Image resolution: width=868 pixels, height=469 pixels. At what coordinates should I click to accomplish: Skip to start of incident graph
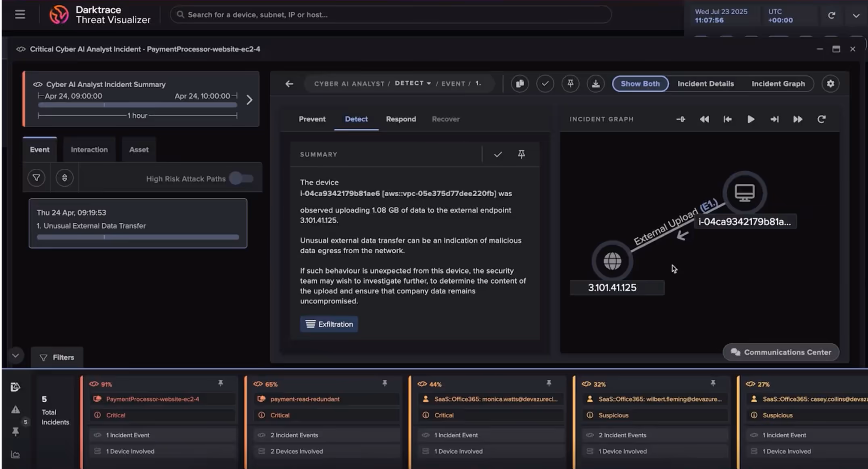[x=727, y=119]
